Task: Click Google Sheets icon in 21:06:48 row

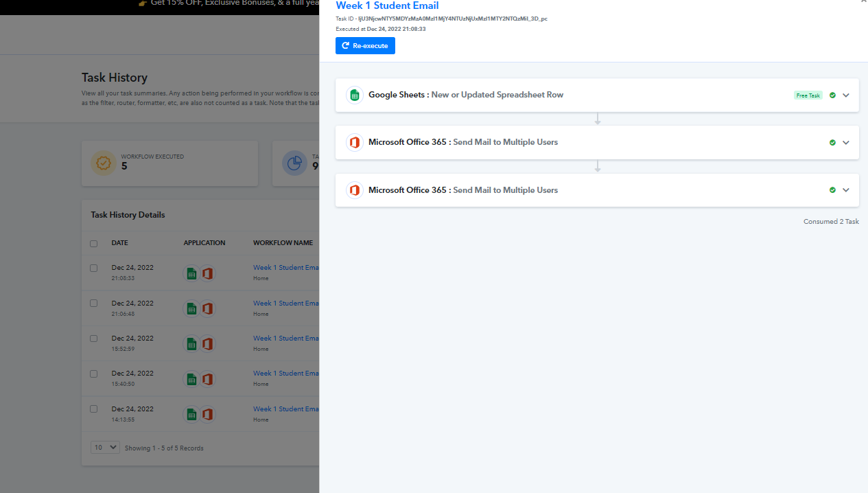Action: click(191, 309)
